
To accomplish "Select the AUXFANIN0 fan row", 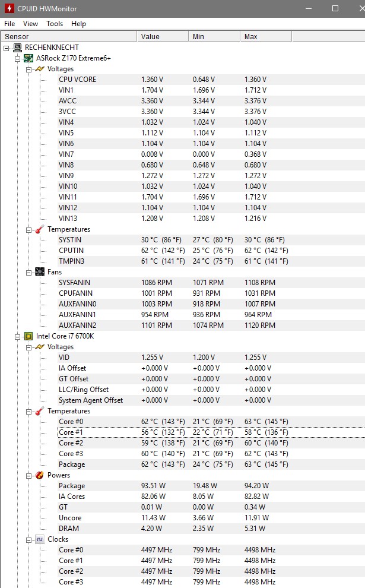I will pyautogui.click(x=211, y=304).
